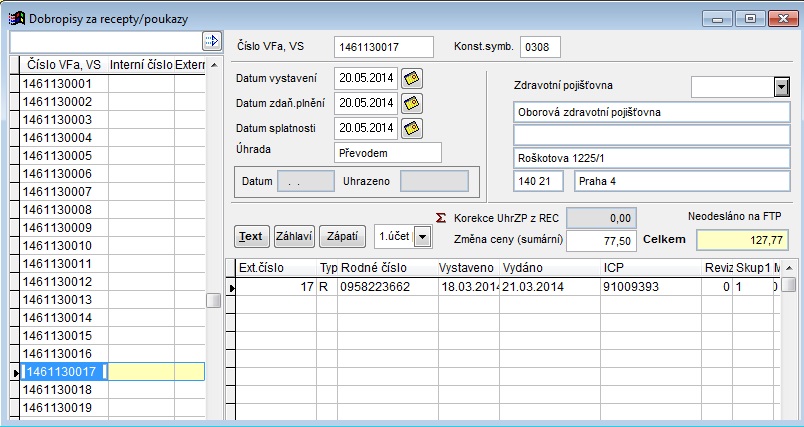Click the Roškotova 1225/1 address field
Image resolution: width=804 pixels, height=427 pixels.
point(652,158)
